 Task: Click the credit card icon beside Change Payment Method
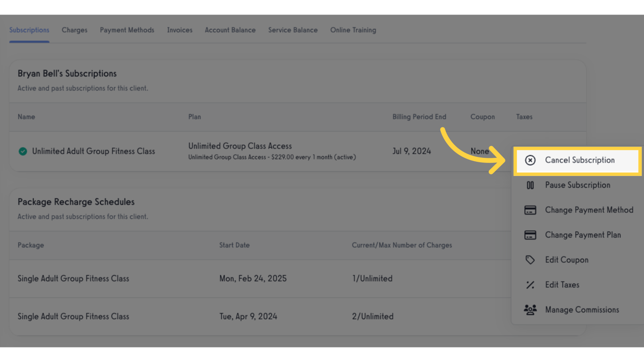530,210
